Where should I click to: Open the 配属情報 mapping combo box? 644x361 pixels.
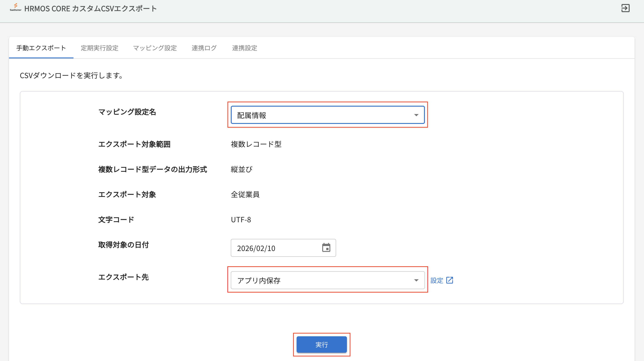[x=322, y=115]
